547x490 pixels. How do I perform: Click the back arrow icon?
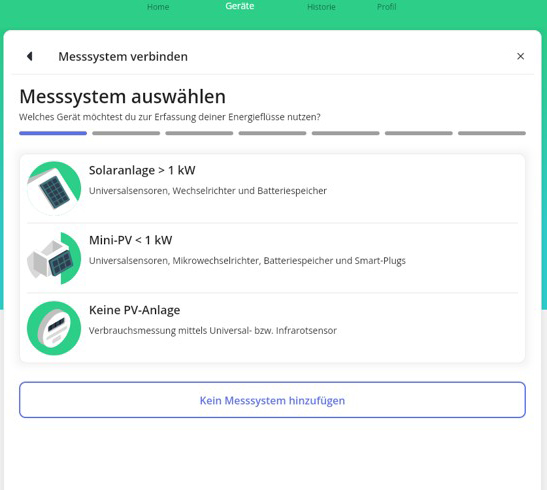30,56
